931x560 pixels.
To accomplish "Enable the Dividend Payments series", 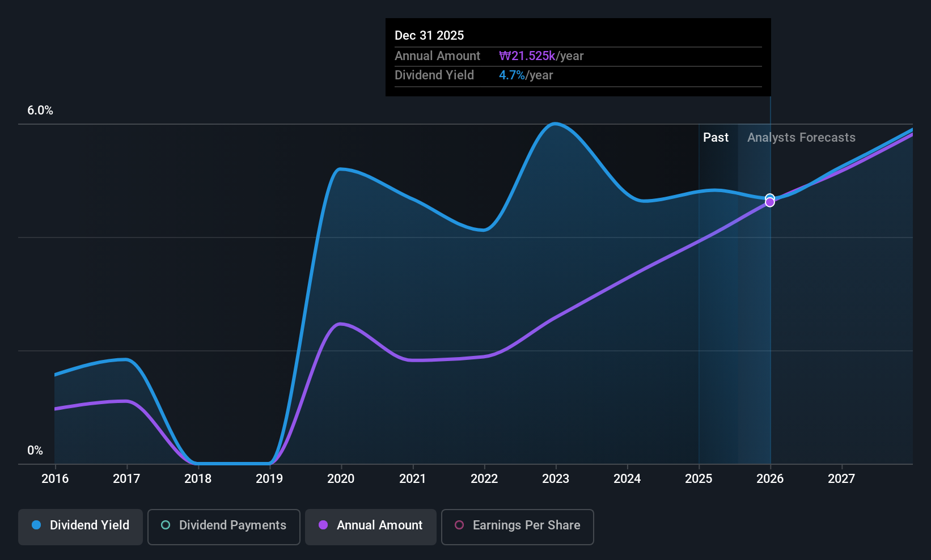I will point(224,527).
